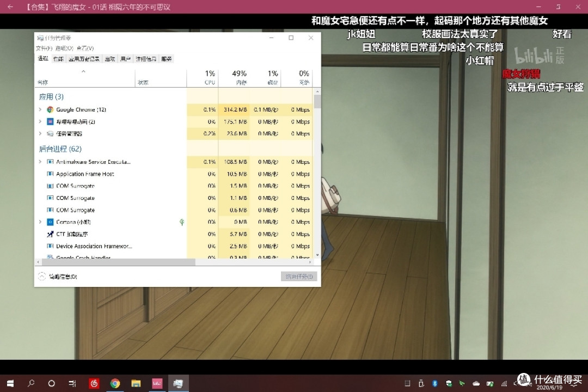Click the Windows Security tray icon
Image resolution: width=588 pixels, height=392 pixels.
tap(449, 383)
